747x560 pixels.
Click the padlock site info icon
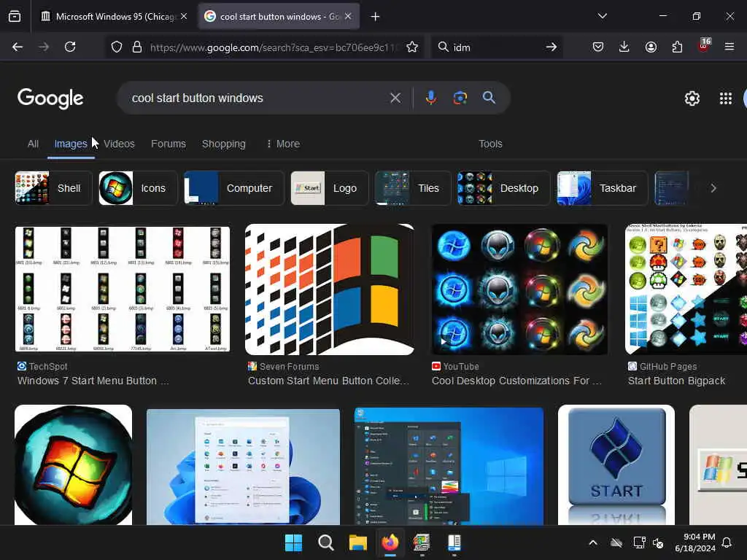(137, 47)
